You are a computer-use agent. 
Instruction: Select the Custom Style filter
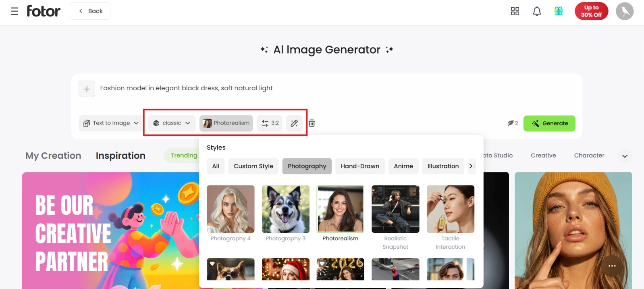point(253,166)
